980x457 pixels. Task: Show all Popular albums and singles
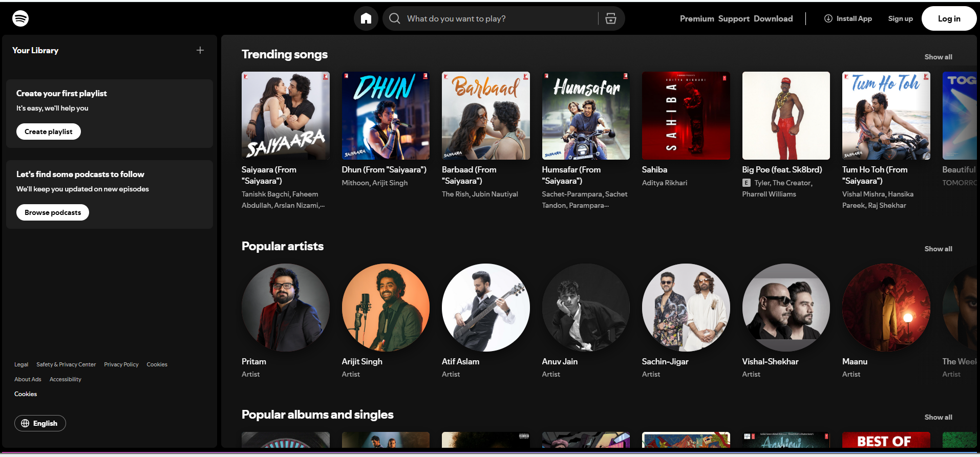click(938, 417)
